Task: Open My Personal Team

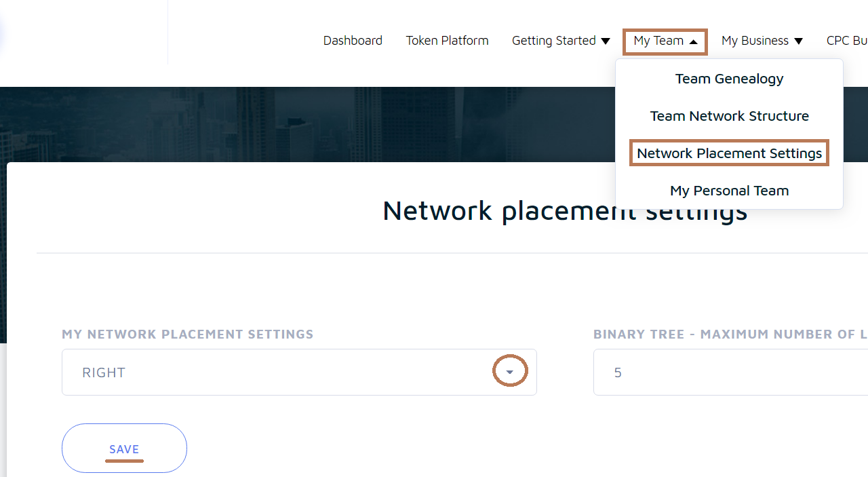Action: point(729,191)
